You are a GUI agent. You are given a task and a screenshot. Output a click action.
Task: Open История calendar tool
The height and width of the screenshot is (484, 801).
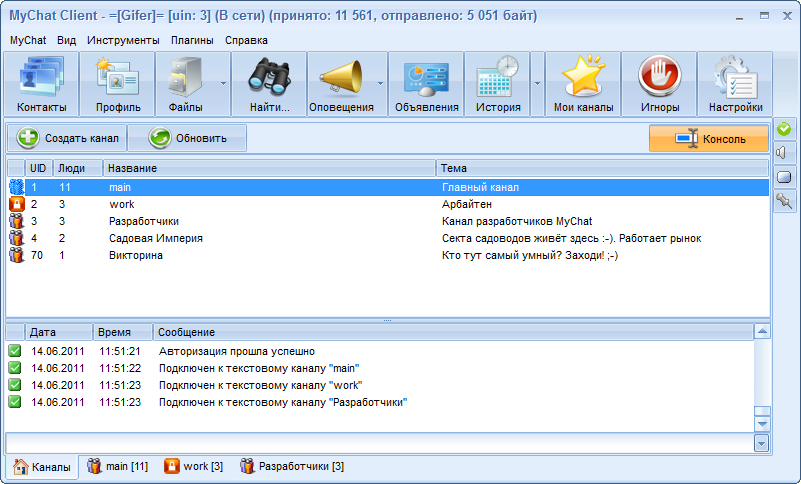click(498, 84)
